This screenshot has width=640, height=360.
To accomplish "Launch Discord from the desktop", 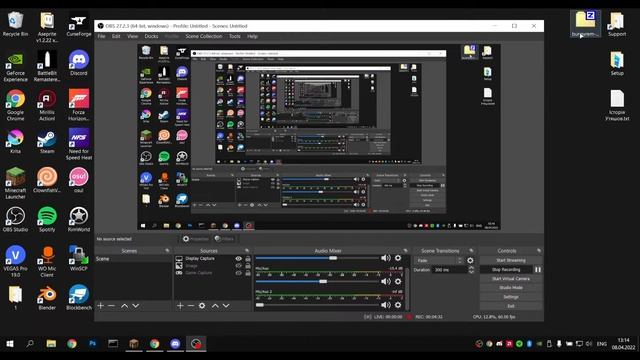I will point(78,63).
